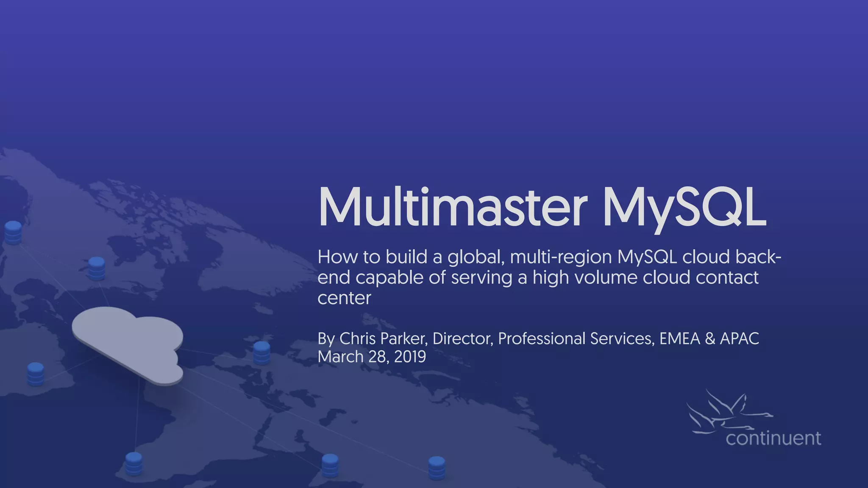Click the author name 'Chris Parker'
This screenshot has height=488, width=868.
pyautogui.click(x=382, y=338)
